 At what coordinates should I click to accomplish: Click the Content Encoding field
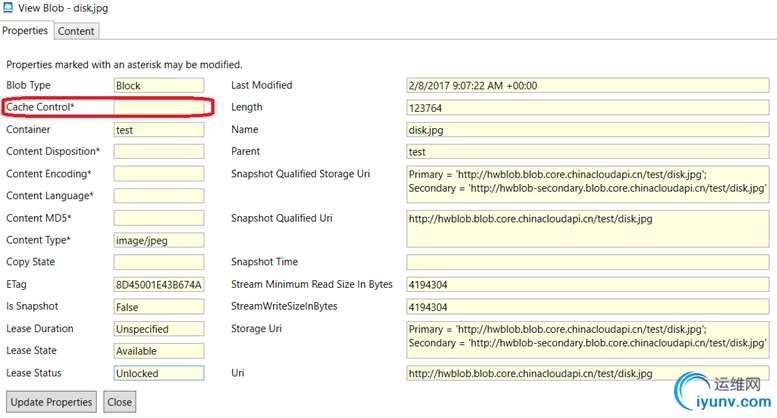158,174
